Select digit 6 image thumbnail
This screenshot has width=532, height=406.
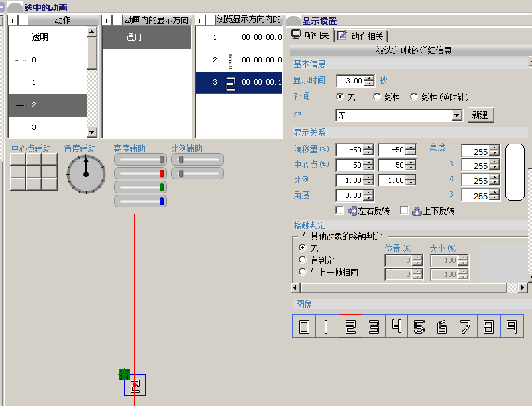click(x=443, y=326)
